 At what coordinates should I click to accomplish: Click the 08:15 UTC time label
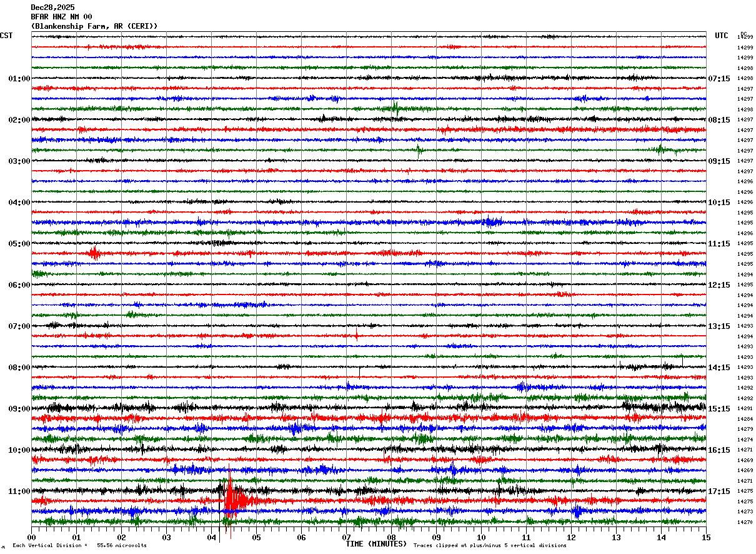tap(719, 120)
